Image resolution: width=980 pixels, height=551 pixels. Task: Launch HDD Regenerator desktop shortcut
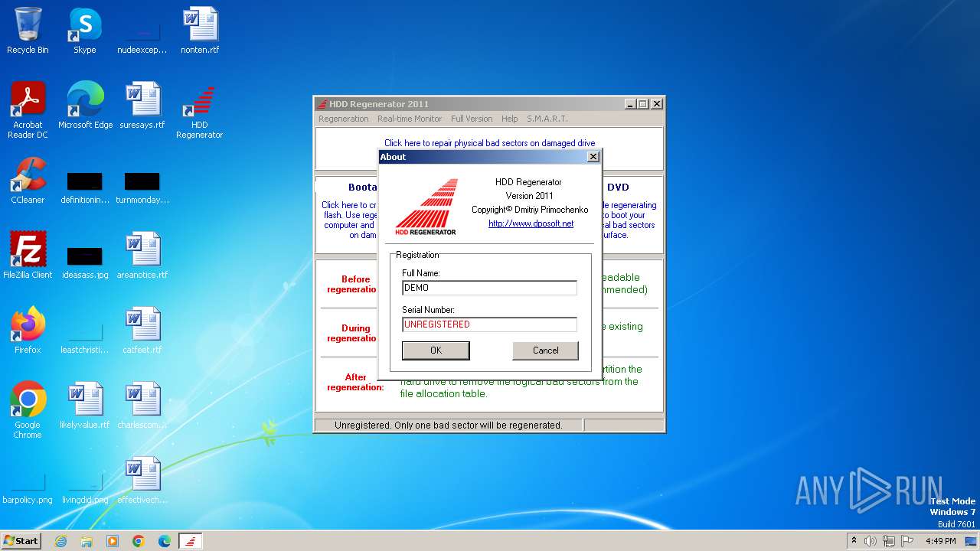199,110
